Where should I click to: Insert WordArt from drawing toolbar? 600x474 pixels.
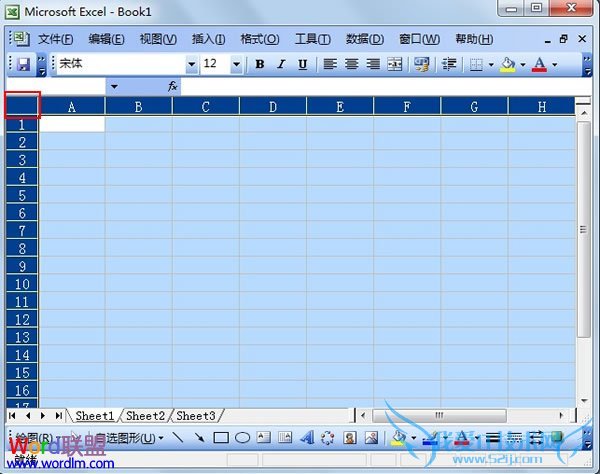point(307,437)
